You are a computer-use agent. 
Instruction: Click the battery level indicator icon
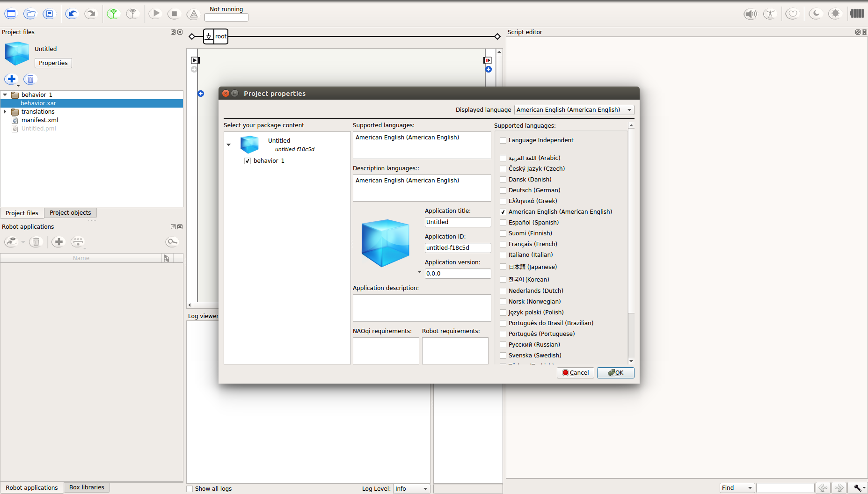pos(857,14)
